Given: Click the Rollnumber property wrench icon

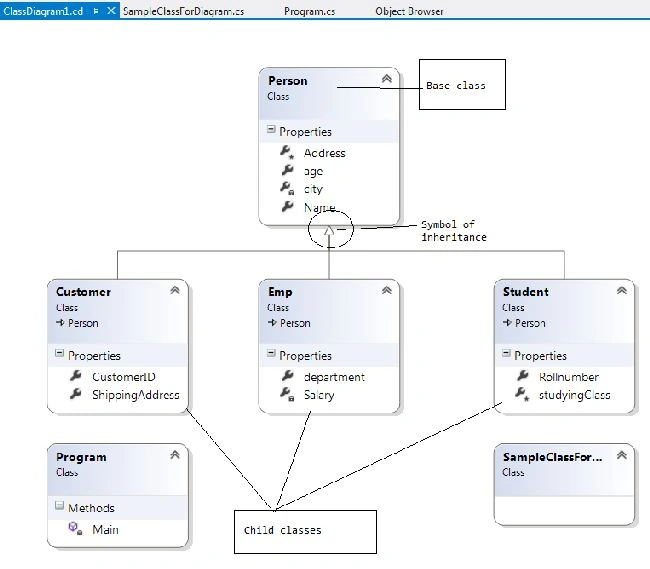Looking at the screenshot, I should [x=522, y=375].
